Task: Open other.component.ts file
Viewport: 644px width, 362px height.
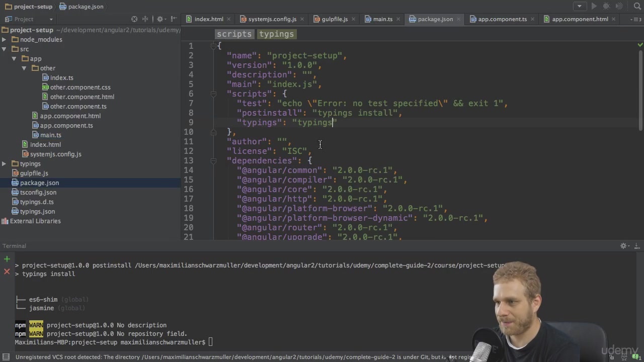Action: tap(78, 107)
